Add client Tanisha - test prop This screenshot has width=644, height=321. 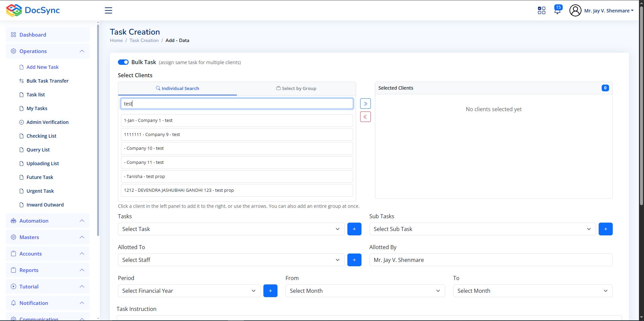pyautogui.click(x=237, y=177)
